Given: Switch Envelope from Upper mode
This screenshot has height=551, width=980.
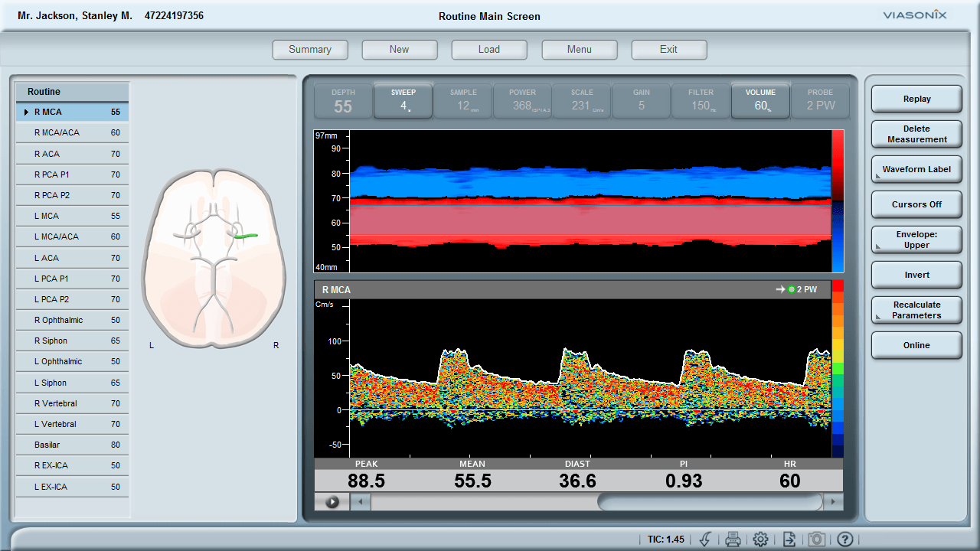Looking at the screenshot, I should [916, 240].
